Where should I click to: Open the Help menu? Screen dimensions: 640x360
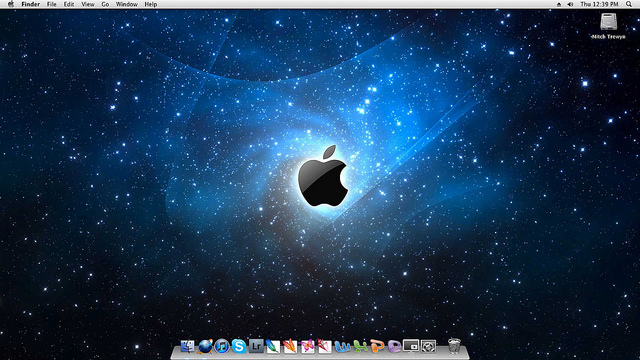point(151,4)
